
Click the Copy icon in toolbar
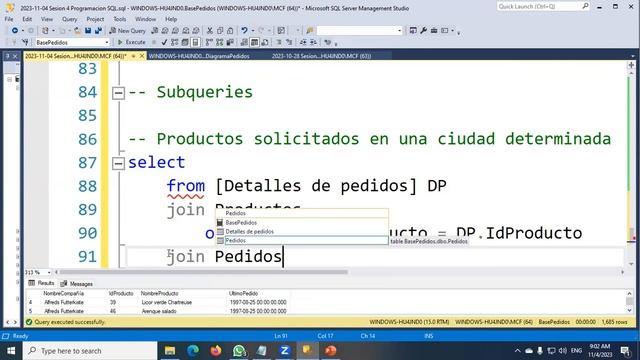pyautogui.click(x=220, y=31)
